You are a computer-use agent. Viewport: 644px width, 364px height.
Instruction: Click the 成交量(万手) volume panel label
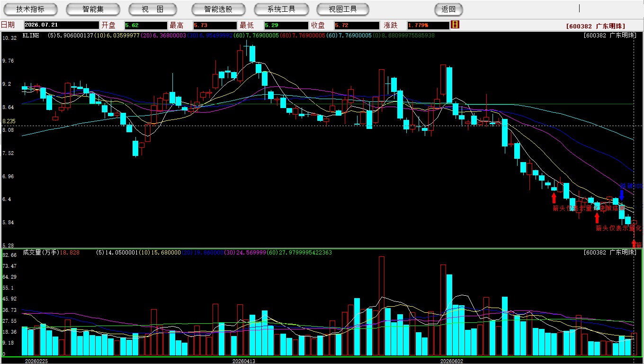pos(41,253)
